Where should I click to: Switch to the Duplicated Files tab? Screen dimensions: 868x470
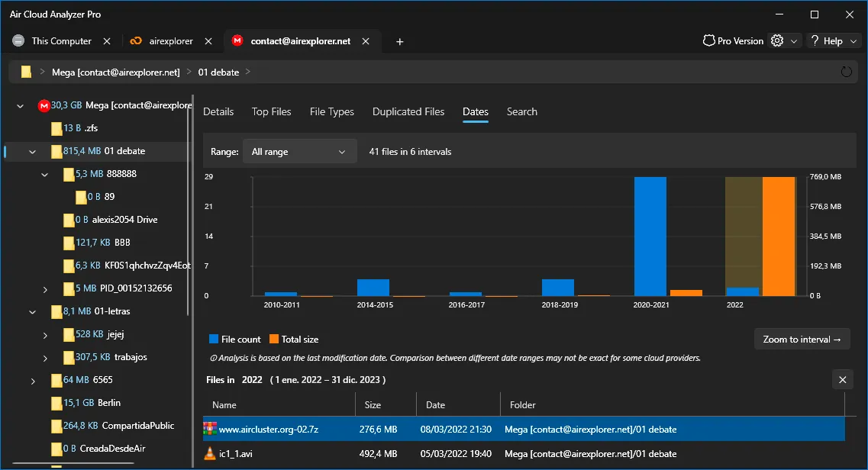[408, 111]
